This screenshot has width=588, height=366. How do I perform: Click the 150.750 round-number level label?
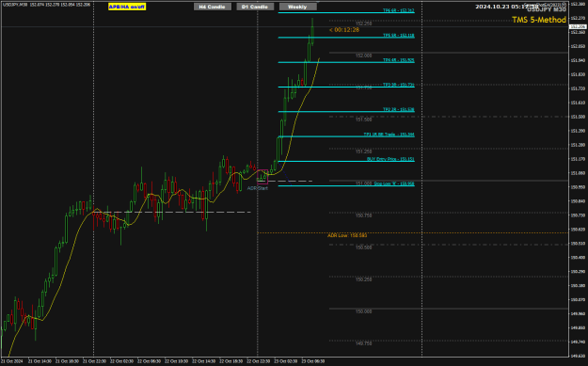coord(364,215)
